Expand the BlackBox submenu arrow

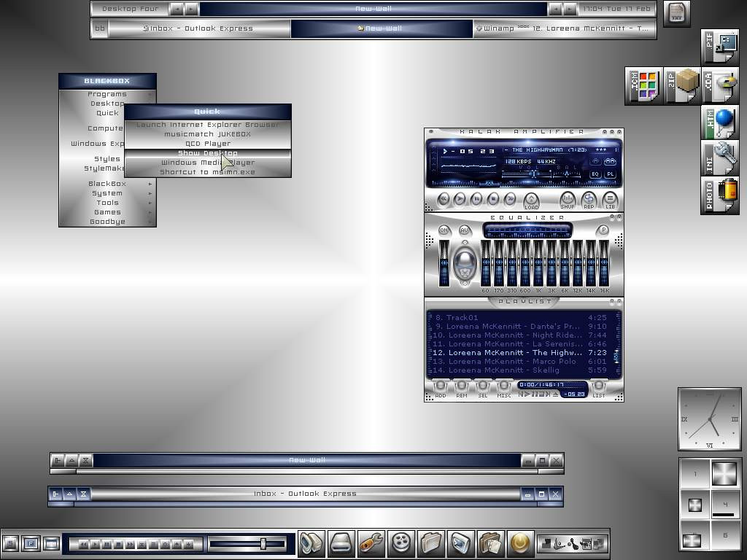(150, 184)
